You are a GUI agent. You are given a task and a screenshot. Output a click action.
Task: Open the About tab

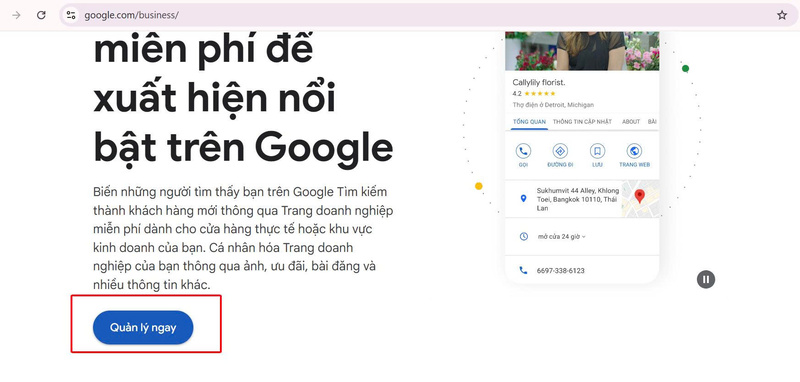(631, 122)
